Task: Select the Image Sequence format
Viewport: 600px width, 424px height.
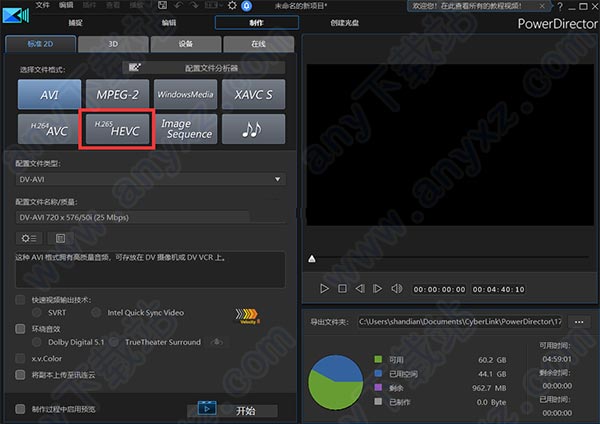Action: pyautogui.click(x=185, y=129)
